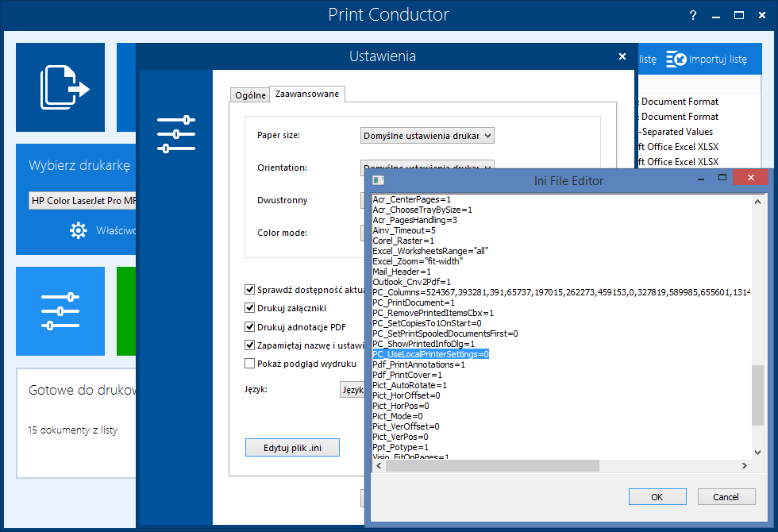Click Importuj listę button
Image resolution: width=778 pixels, height=532 pixels.
coord(707,59)
